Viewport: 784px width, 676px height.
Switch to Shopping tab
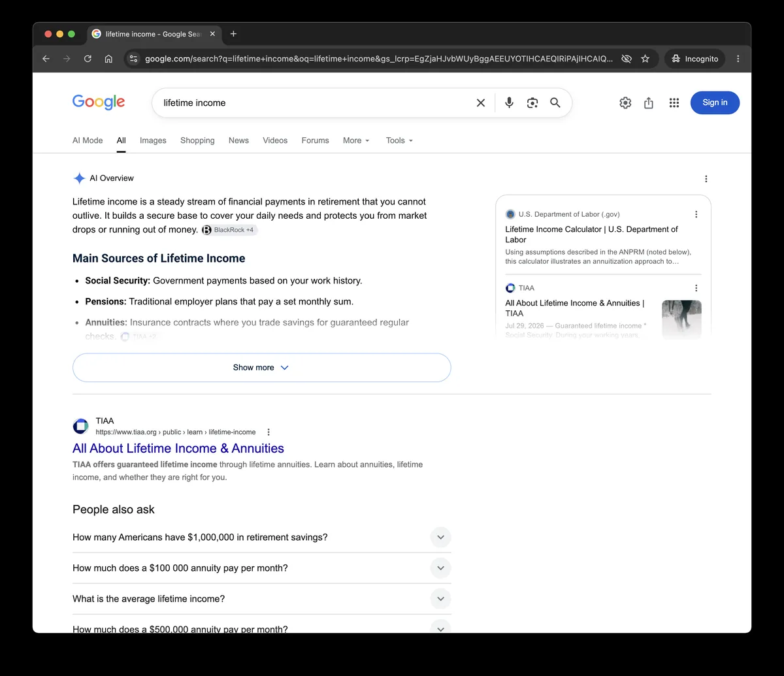(197, 140)
